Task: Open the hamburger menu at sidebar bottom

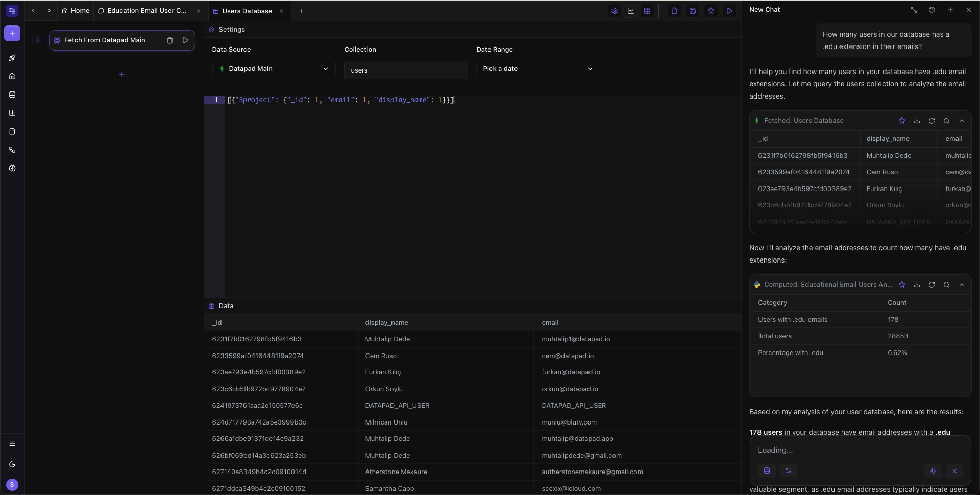Action: (12, 444)
